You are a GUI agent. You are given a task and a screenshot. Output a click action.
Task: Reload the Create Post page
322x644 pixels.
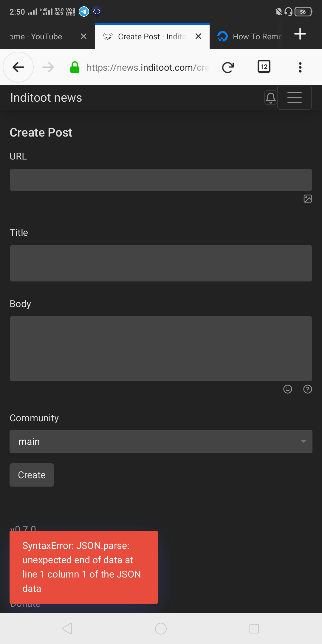(228, 67)
